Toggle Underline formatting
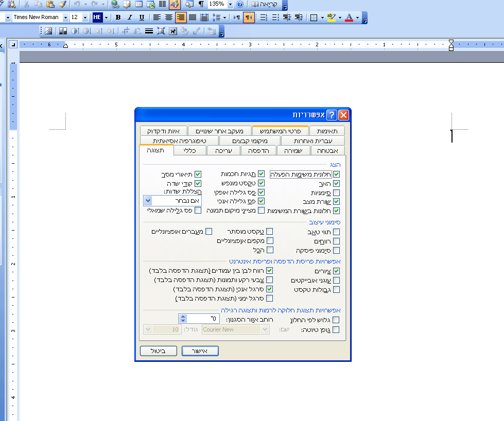This screenshot has width=504, height=421. pyautogui.click(x=142, y=17)
